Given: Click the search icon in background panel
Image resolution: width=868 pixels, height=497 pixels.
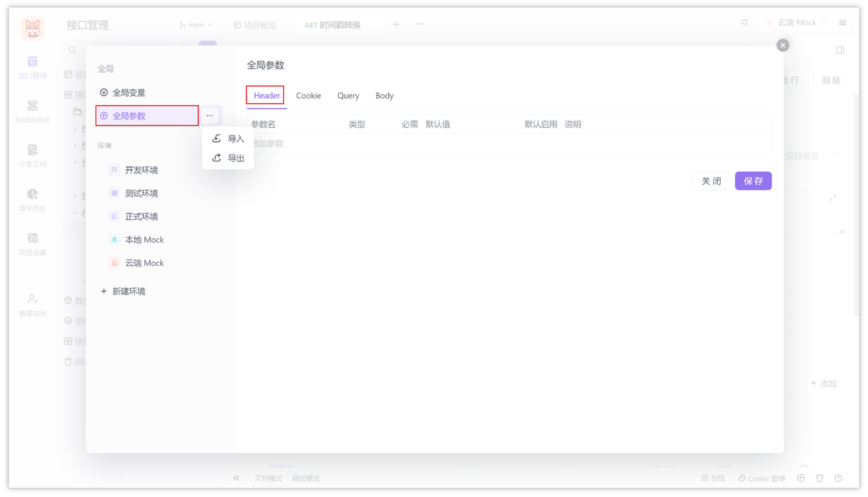Looking at the screenshot, I should coord(73,50).
